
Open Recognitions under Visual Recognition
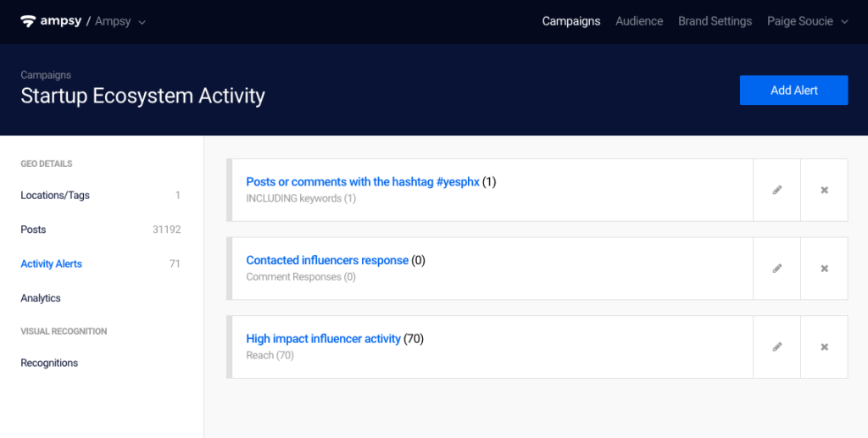click(x=49, y=363)
